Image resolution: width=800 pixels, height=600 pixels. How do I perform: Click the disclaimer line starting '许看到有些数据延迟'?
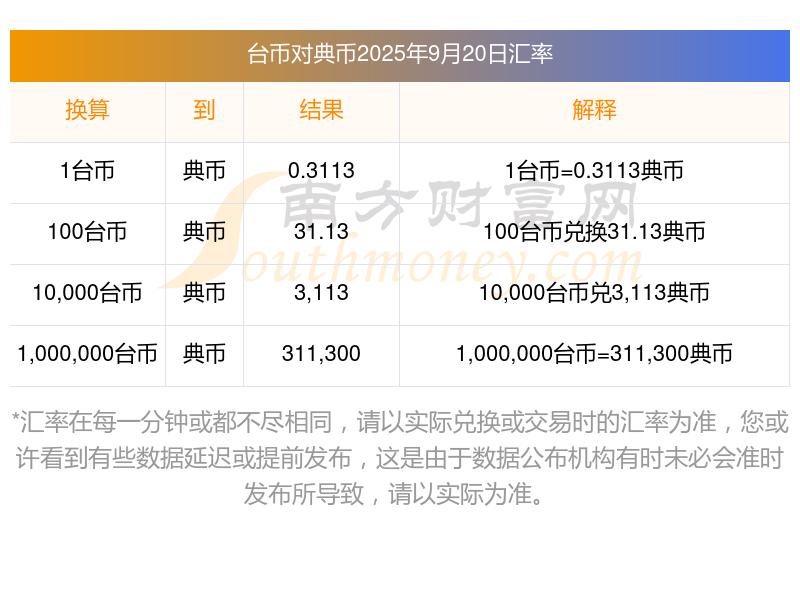tap(400, 458)
